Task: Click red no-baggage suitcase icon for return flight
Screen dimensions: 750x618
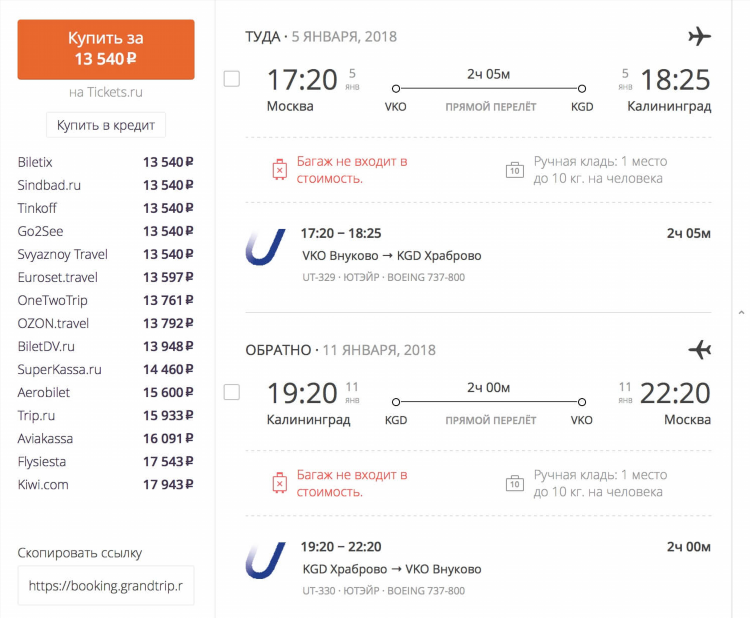Action: tap(280, 483)
